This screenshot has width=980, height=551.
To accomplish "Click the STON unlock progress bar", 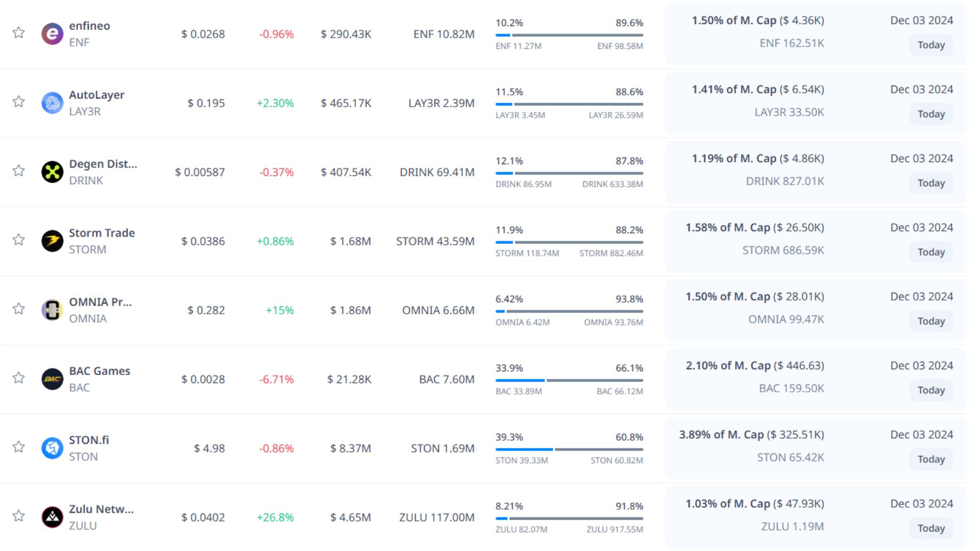I will 569,449.
